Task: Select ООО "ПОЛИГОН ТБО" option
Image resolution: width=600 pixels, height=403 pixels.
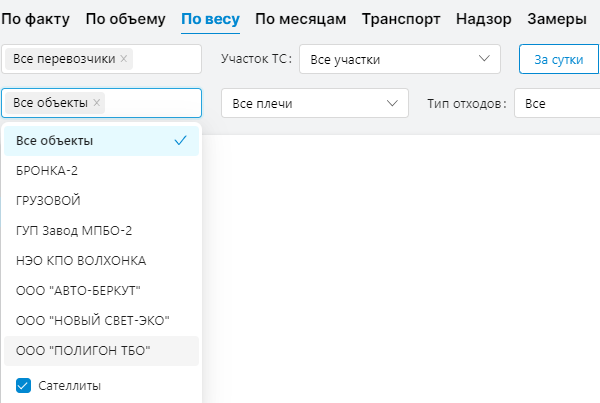Action: [x=82, y=350]
